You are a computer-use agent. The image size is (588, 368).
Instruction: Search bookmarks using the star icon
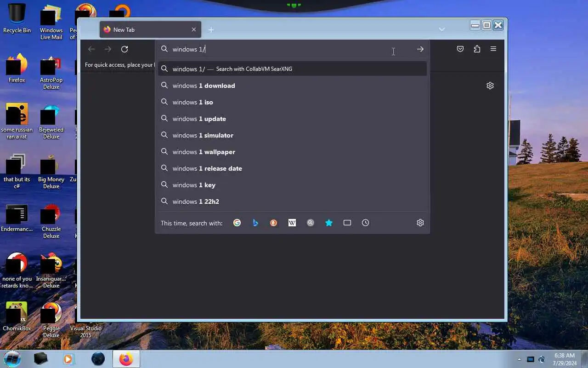click(329, 223)
